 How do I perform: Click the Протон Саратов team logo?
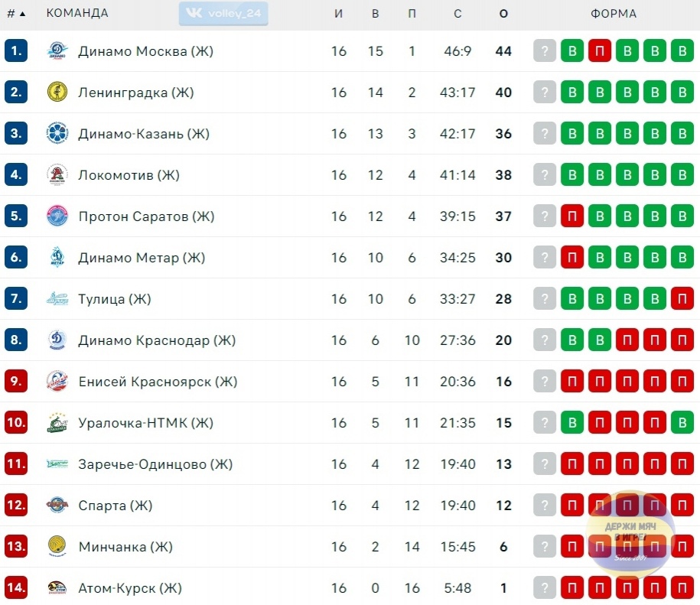click(57, 216)
